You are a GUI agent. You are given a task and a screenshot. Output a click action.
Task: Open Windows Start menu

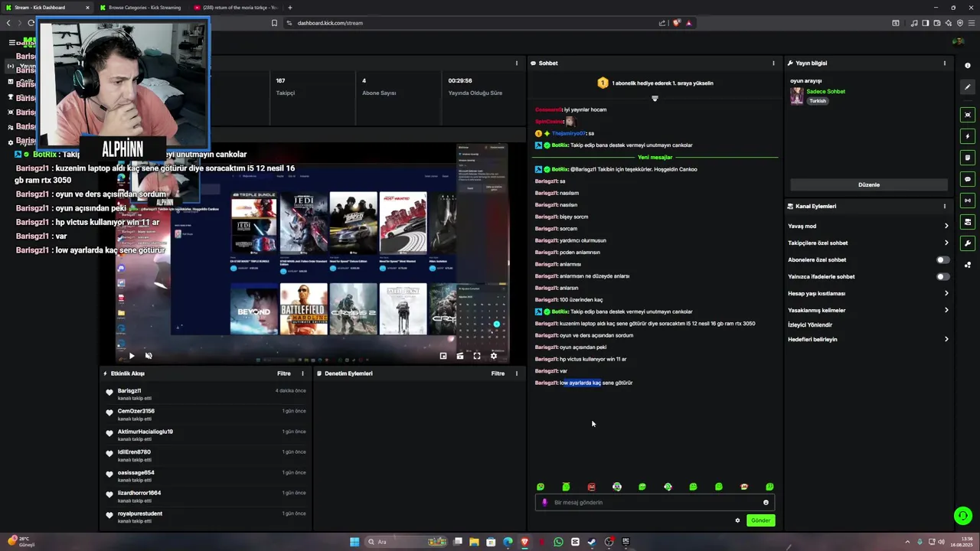(354, 542)
